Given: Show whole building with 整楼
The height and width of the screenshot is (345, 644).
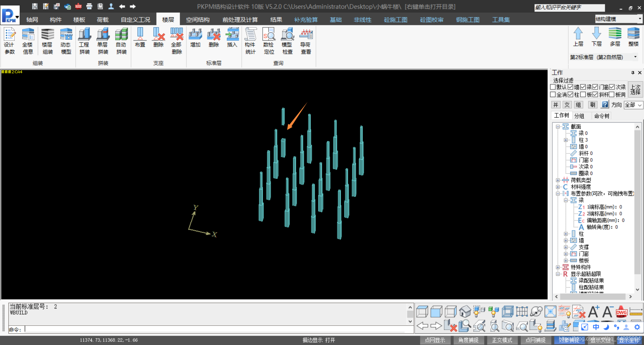Looking at the screenshot, I should point(634,37).
